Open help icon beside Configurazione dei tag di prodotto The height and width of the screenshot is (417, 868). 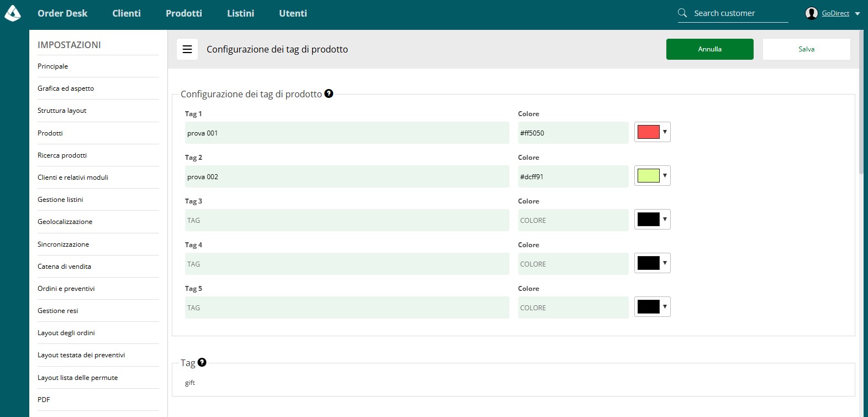point(329,93)
